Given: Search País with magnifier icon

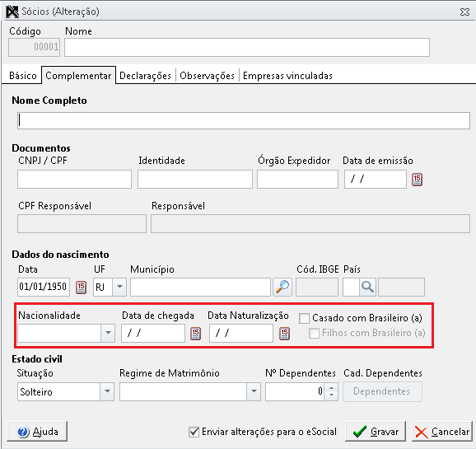Looking at the screenshot, I should (x=367, y=287).
